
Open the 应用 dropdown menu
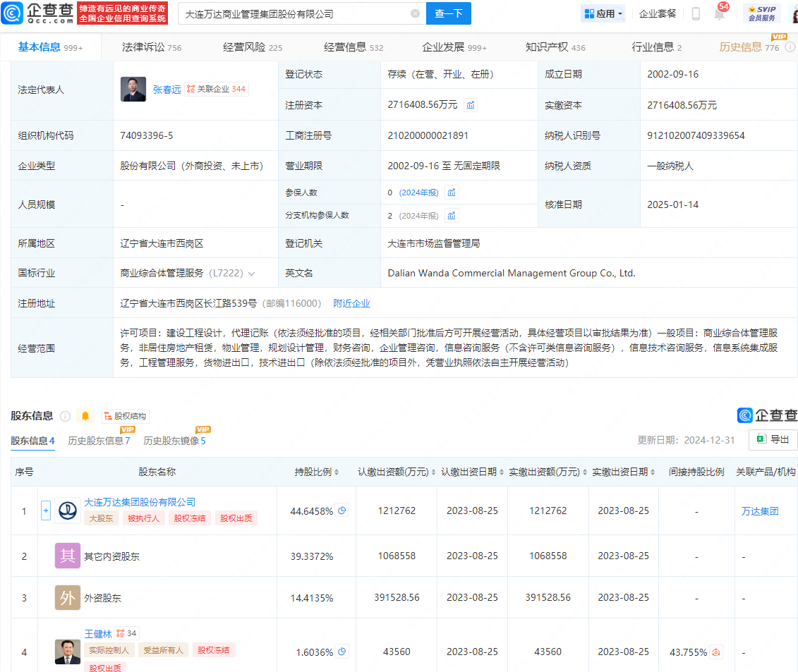coord(603,13)
